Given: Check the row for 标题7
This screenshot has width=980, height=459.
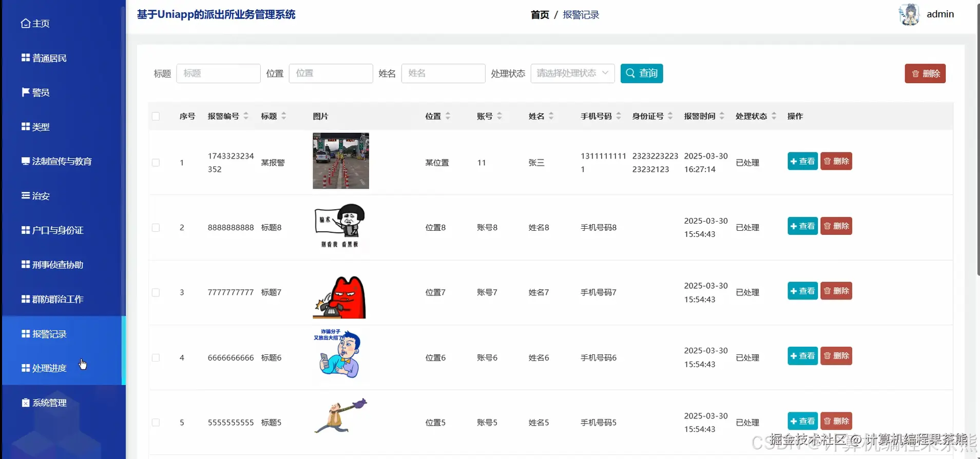Looking at the screenshot, I should pyautogui.click(x=156, y=292).
